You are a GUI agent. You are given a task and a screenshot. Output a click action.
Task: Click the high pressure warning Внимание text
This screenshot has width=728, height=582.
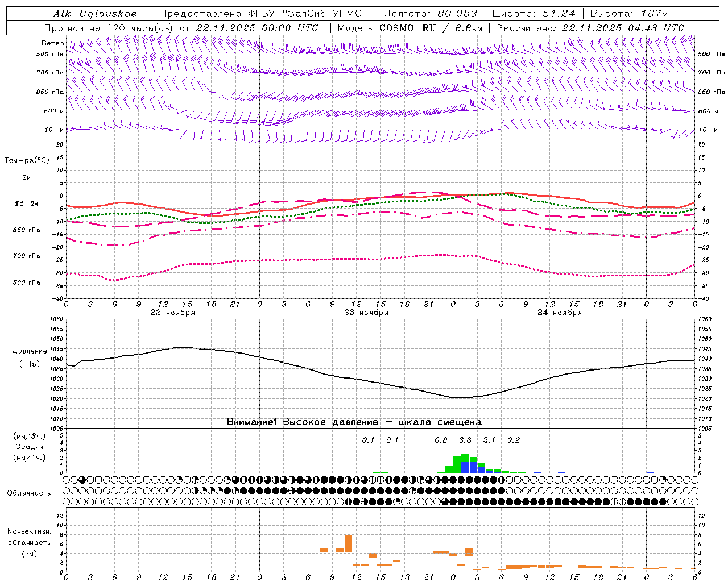354,422
